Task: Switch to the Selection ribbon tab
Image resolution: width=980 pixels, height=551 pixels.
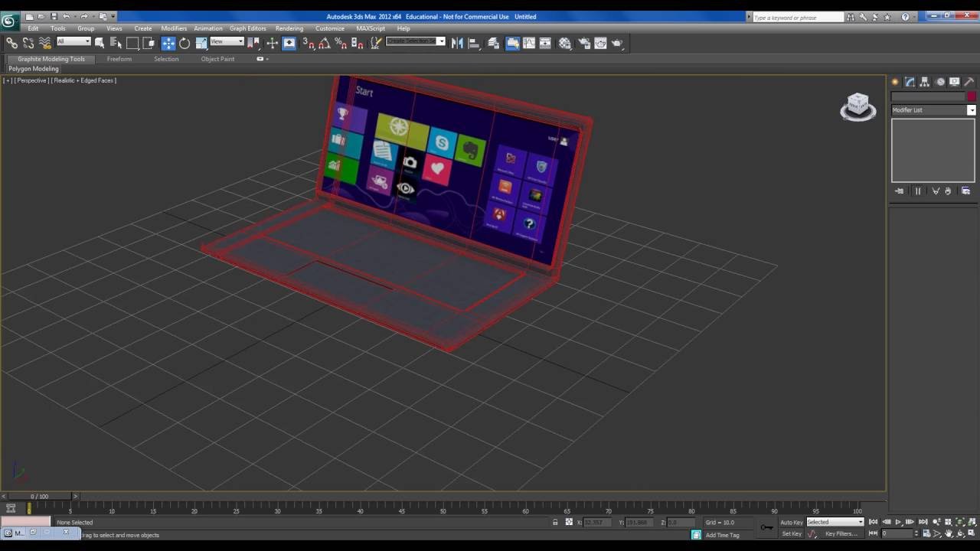Action: [166, 59]
